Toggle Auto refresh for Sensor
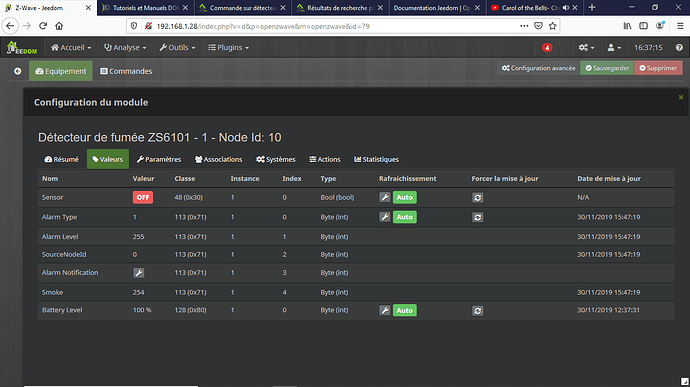This screenshot has height=387, width=690. coord(404,197)
